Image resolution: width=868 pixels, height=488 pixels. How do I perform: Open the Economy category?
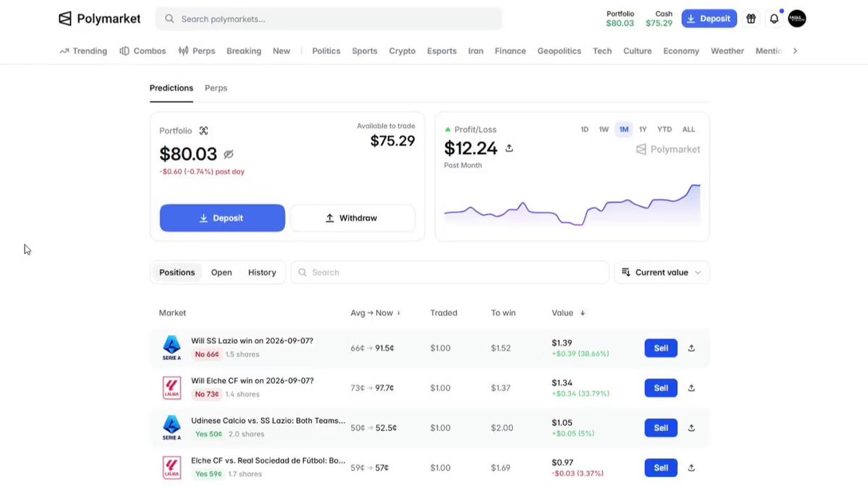coord(681,51)
